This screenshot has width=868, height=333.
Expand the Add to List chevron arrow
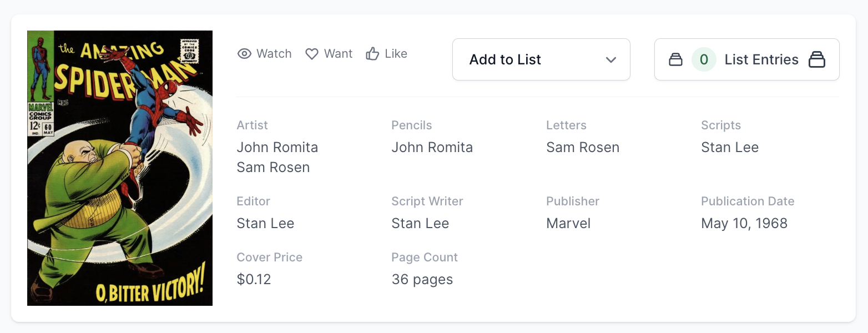(x=611, y=59)
